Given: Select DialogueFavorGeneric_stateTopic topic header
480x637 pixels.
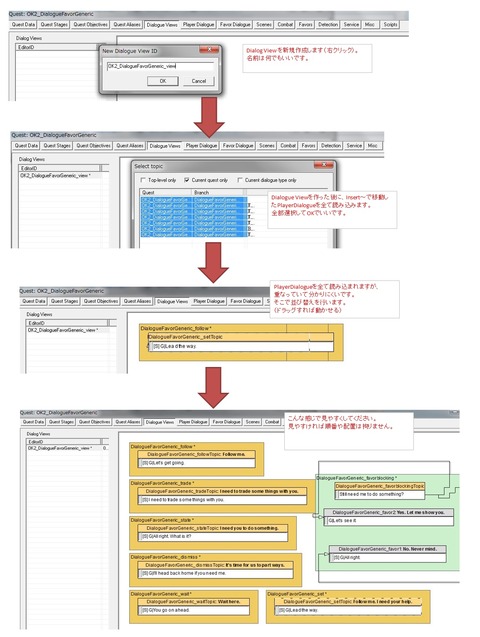Looking at the screenshot, I should 213,528.
